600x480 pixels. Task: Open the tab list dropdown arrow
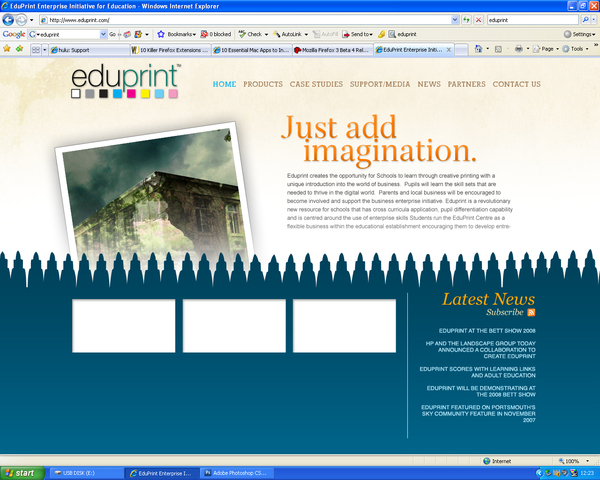point(44,50)
